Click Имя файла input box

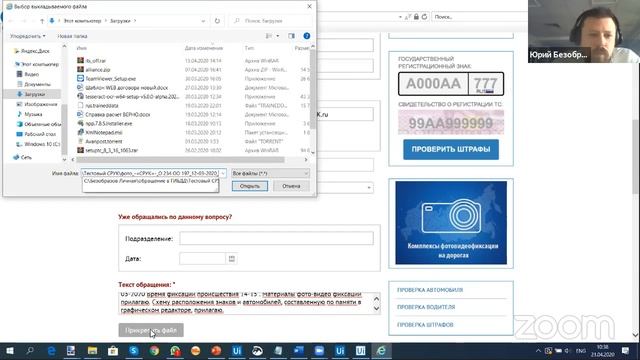151,173
